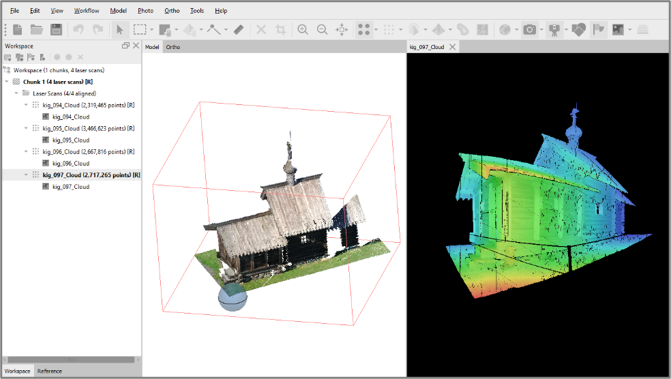Click the Workspace panel horizontal scrollbar
The width and height of the screenshot is (671, 379).
[71, 360]
